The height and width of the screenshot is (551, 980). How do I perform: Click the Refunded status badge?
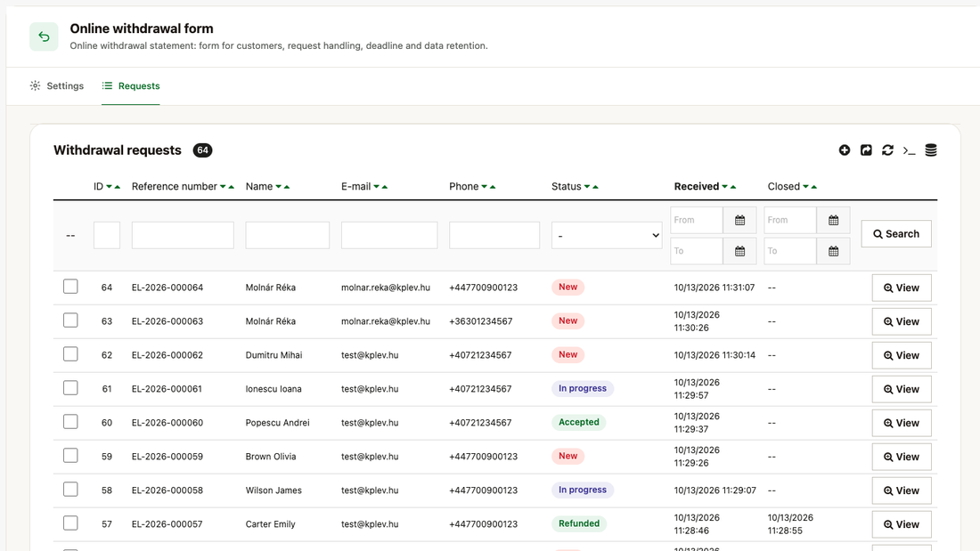point(579,523)
